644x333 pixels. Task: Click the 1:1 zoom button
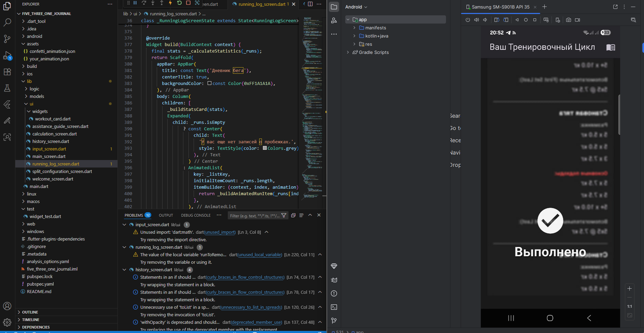point(629,306)
